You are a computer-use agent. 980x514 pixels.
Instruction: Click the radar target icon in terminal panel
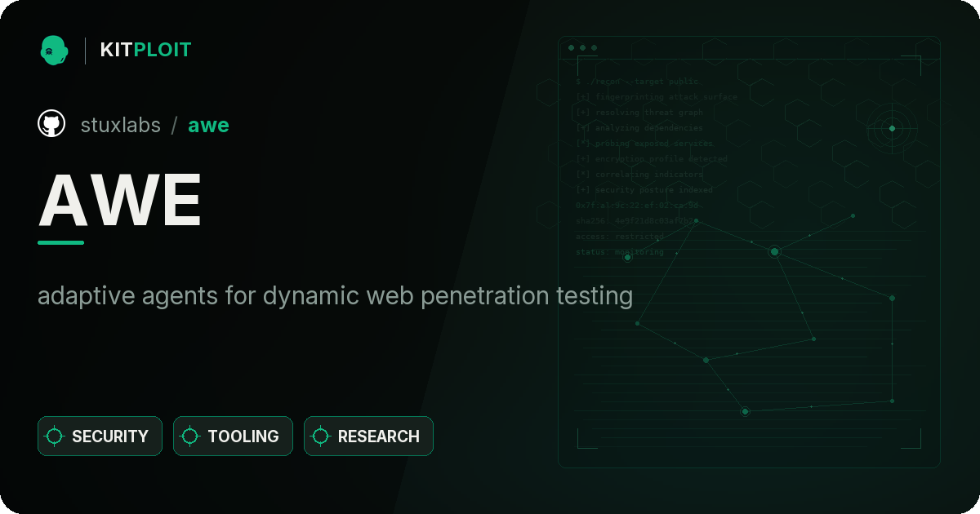click(x=892, y=128)
